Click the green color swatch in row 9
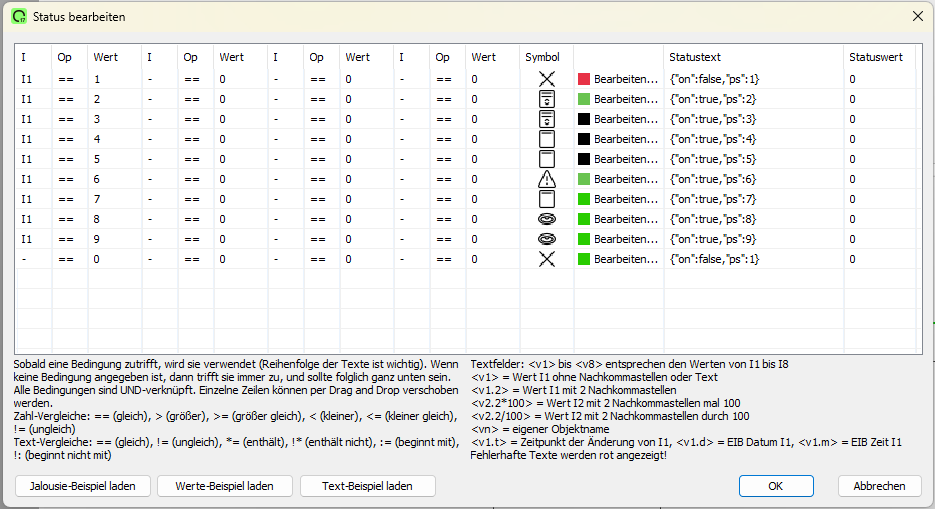 click(x=584, y=239)
